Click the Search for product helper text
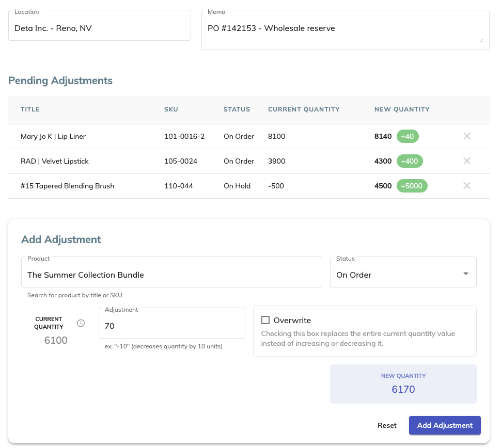The image size is (501, 448). point(75,295)
